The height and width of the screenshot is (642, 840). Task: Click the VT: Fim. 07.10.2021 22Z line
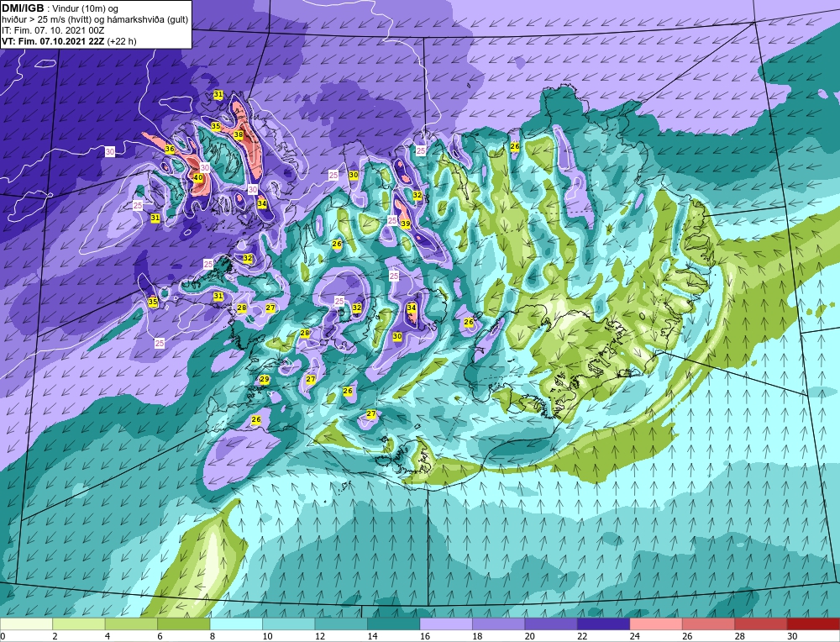(x=69, y=41)
